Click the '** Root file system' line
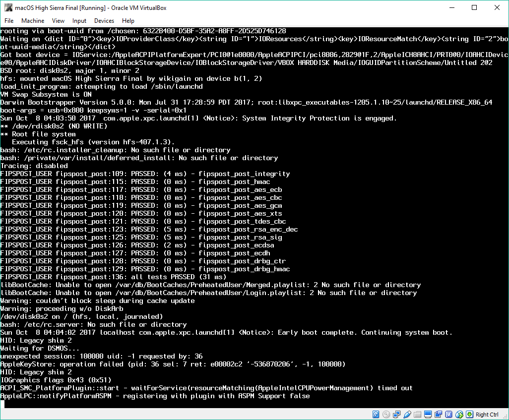The width and height of the screenshot is (509, 420). 38,134
